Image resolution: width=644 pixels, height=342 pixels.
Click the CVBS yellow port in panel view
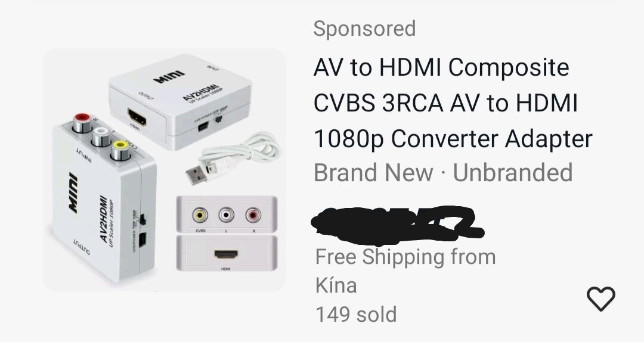(200, 214)
